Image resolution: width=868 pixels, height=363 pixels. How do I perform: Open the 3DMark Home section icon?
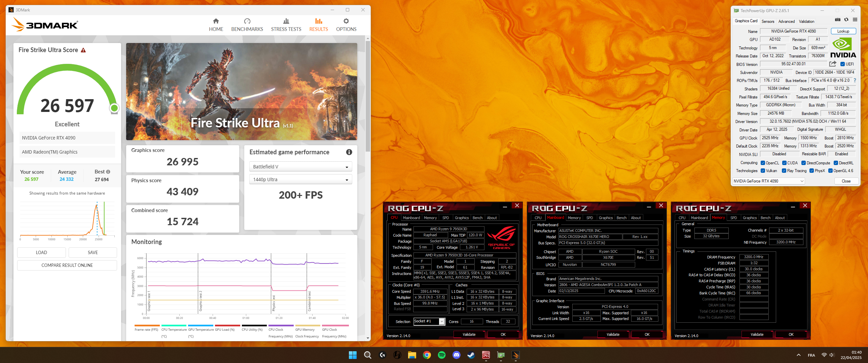[x=216, y=21]
